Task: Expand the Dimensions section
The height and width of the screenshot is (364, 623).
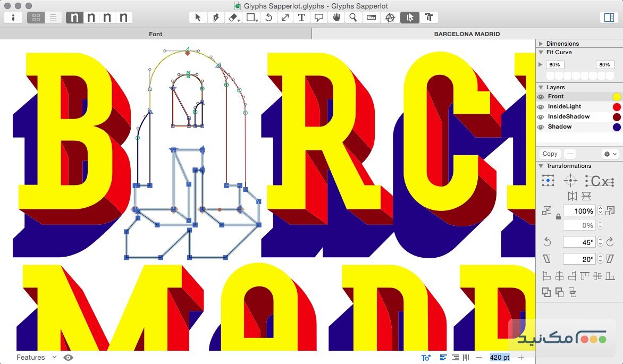Action: (541, 44)
